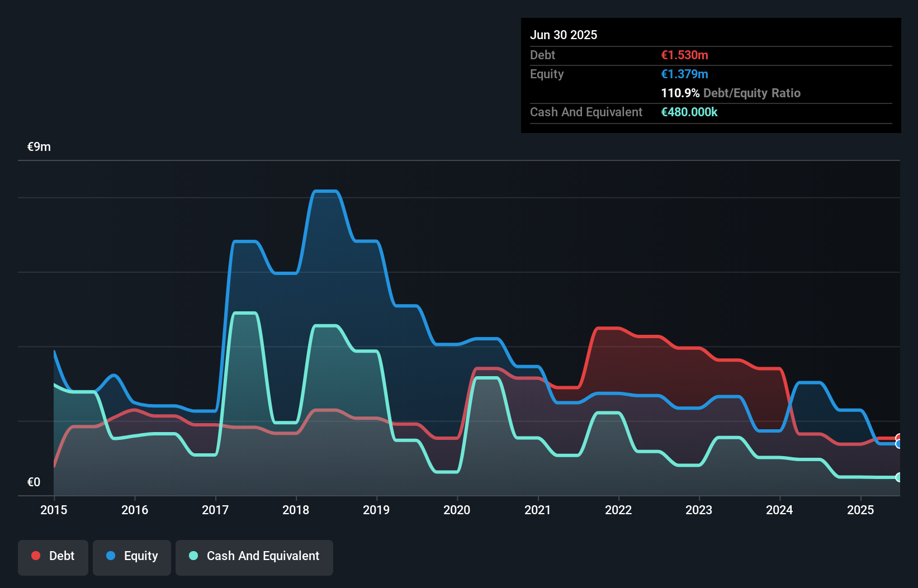
Task: Click the teal €480.000k Cash value in tooltip
Action: click(690, 112)
